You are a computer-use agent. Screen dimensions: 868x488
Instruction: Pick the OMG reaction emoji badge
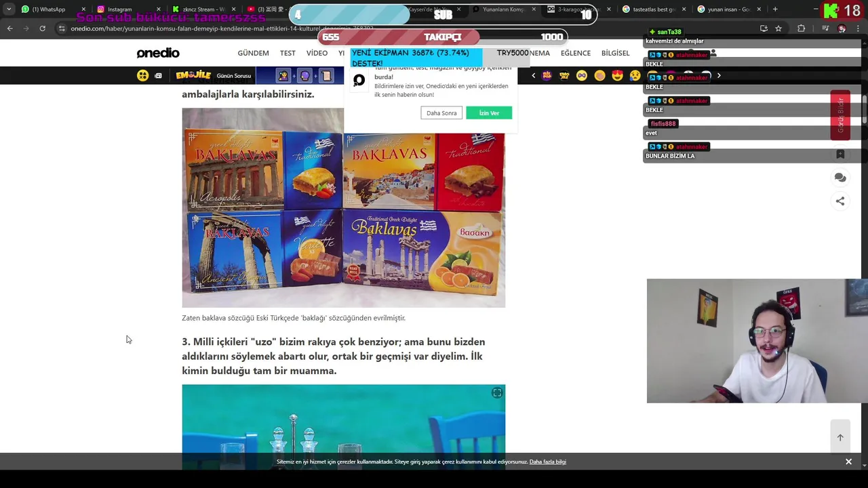[564, 76]
